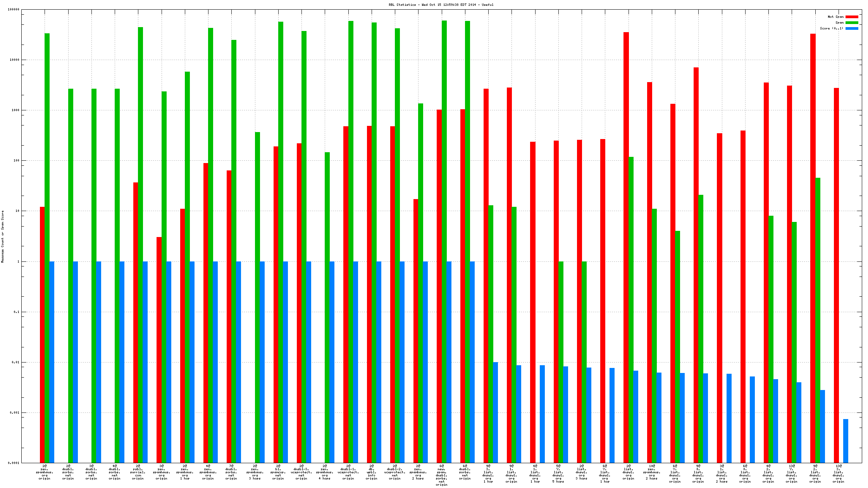The width and height of the screenshot is (868, 488).
Task: Click the red Not Spam legend swatch
Action: tap(851, 17)
